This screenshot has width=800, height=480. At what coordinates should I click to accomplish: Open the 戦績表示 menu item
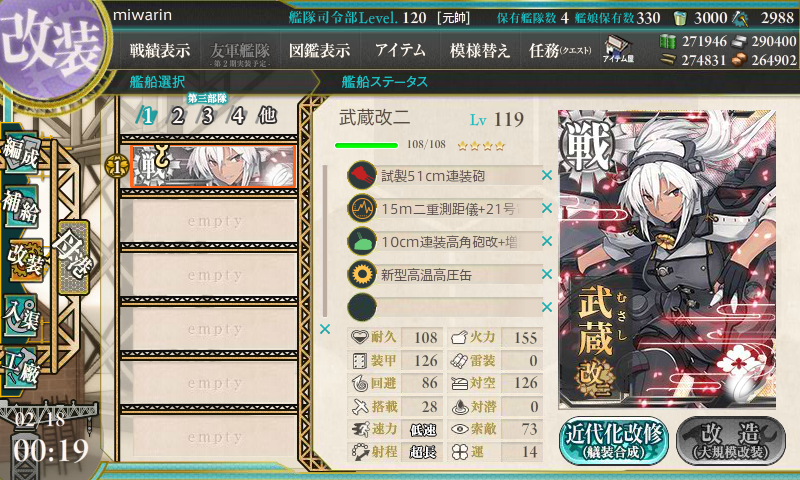(x=160, y=50)
